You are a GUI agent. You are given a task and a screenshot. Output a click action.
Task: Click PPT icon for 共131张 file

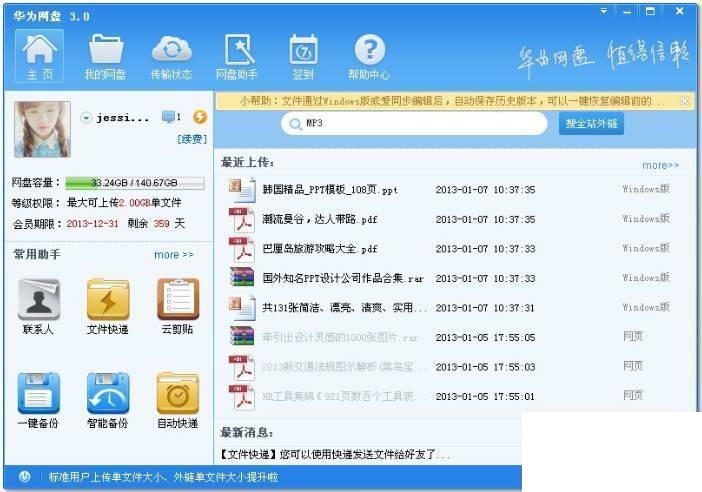click(x=242, y=308)
